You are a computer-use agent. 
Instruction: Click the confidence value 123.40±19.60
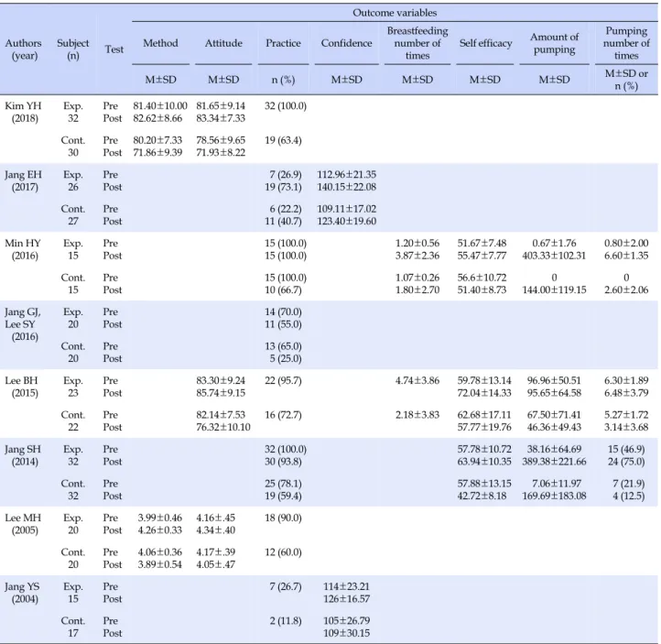tap(346, 222)
